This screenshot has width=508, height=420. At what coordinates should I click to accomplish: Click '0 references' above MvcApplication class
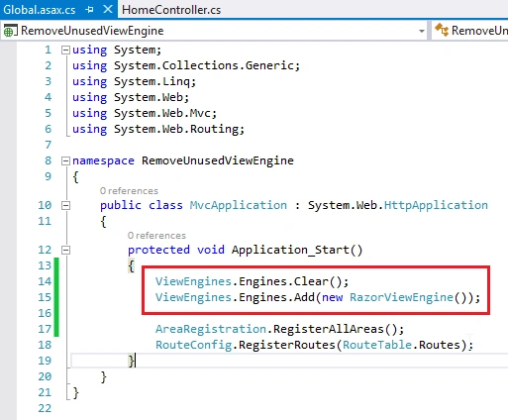pos(129,191)
